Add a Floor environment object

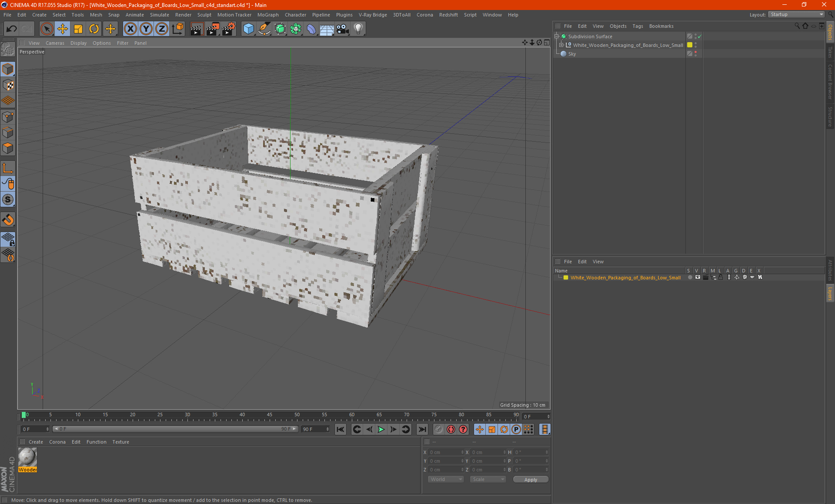[327, 29]
